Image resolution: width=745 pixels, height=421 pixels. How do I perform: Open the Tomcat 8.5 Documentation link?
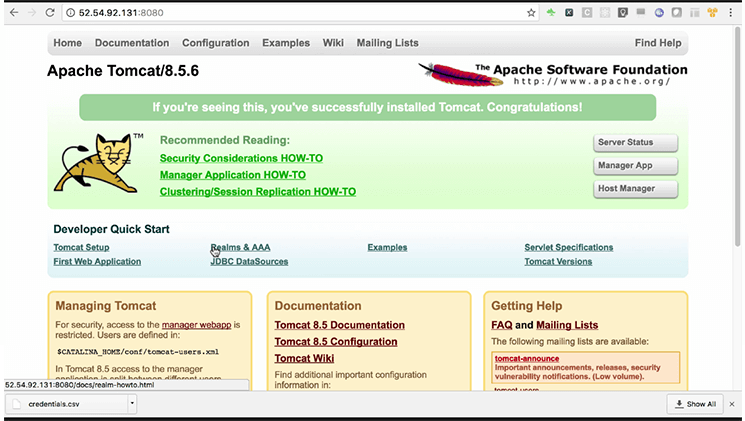[x=340, y=325]
